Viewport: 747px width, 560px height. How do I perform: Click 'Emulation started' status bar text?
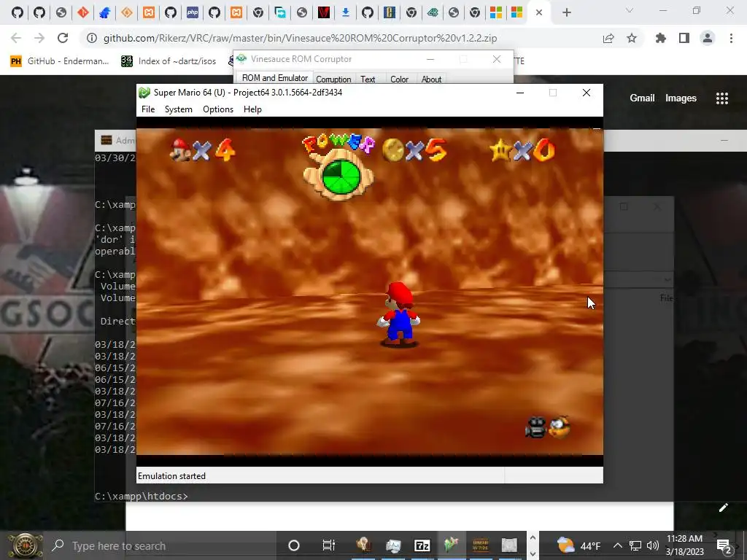point(171,475)
